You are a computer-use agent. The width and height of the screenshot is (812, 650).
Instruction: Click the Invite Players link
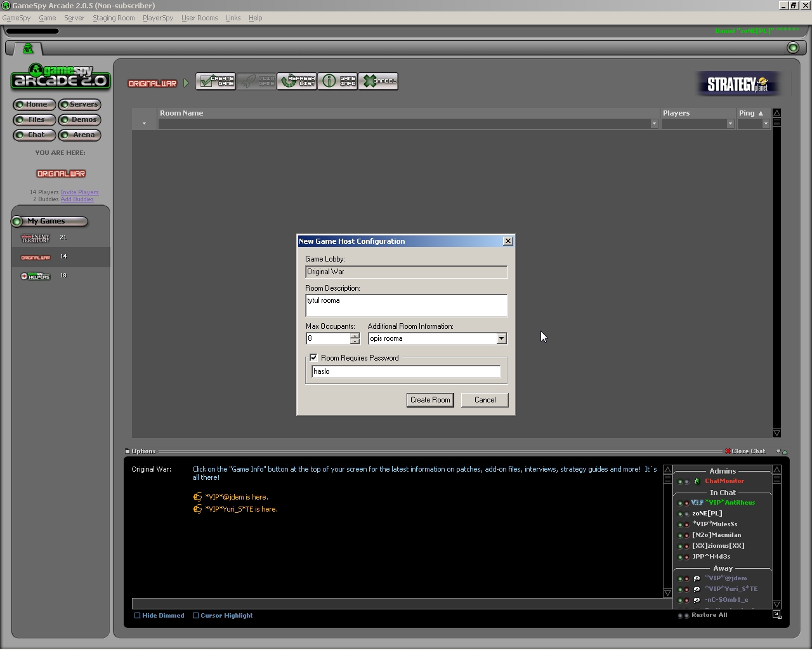[x=79, y=192]
